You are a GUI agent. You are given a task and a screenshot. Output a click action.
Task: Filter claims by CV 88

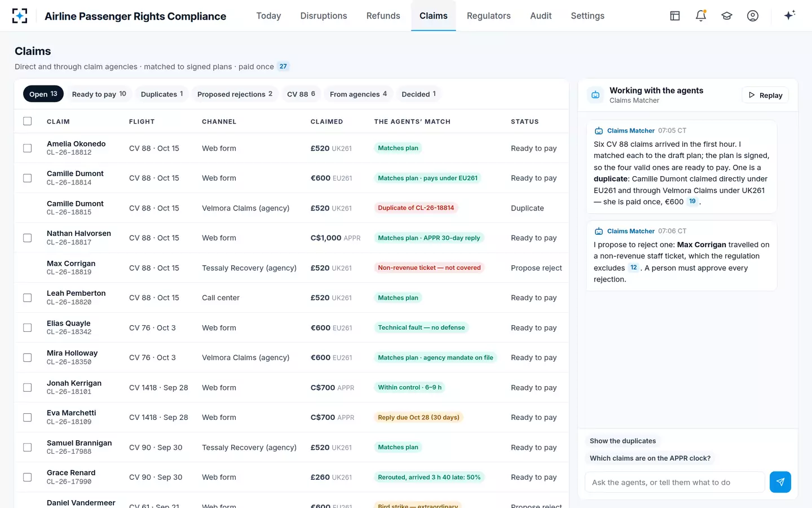tap(301, 94)
